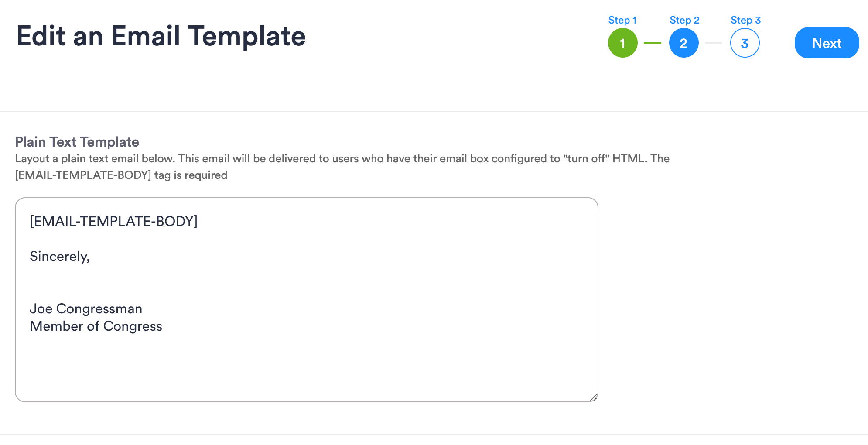
Task: Click the Step 1 label text
Action: 622,20
